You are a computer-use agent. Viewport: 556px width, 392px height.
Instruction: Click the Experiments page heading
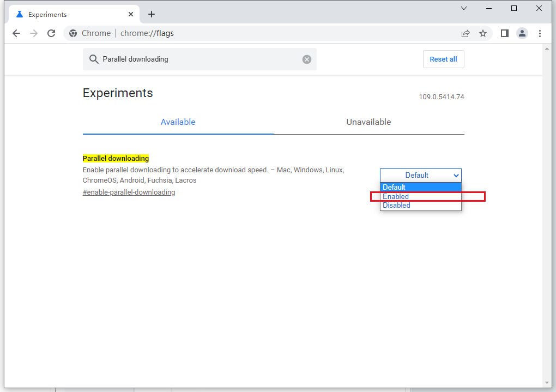[118, 93]
